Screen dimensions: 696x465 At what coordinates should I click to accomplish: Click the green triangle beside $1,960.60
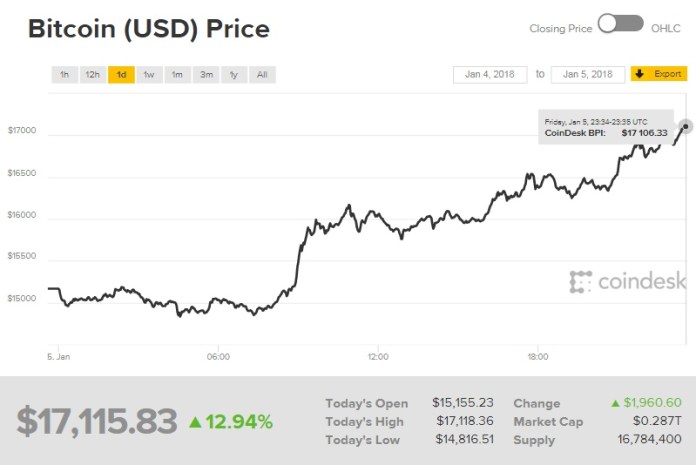click(x=616, y=403)
